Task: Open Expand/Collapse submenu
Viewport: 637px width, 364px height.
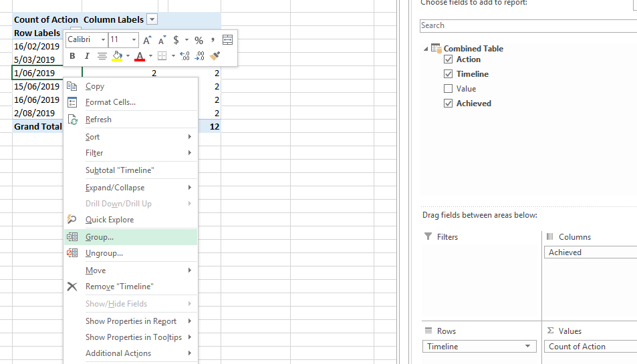Action: pyautogui.click(x=131, y=188)
